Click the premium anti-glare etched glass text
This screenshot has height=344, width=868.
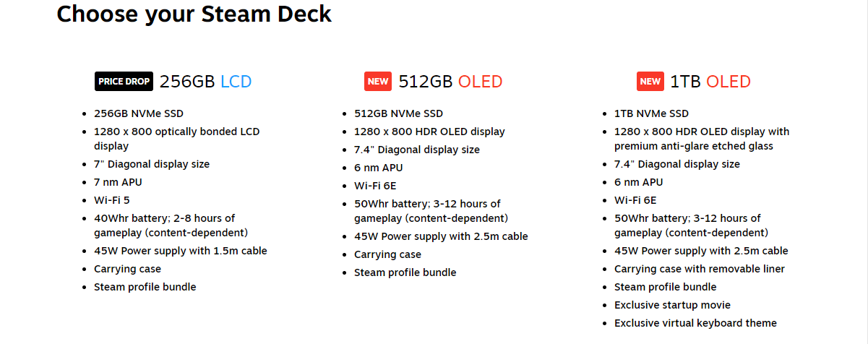694,146
